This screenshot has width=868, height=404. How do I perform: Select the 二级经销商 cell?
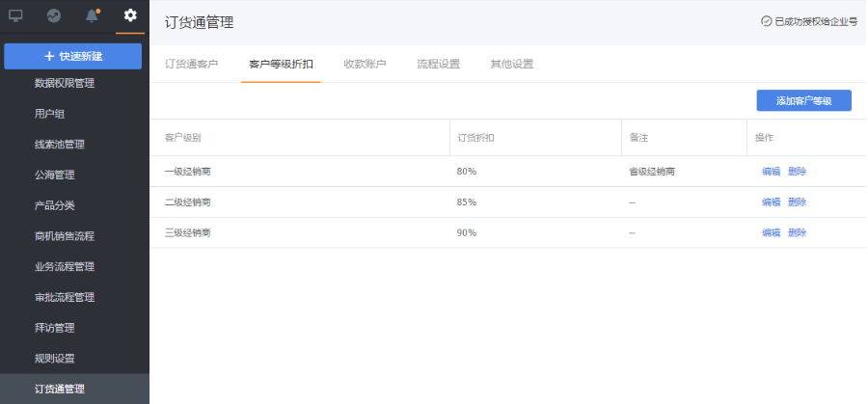(x=188, y=202)
